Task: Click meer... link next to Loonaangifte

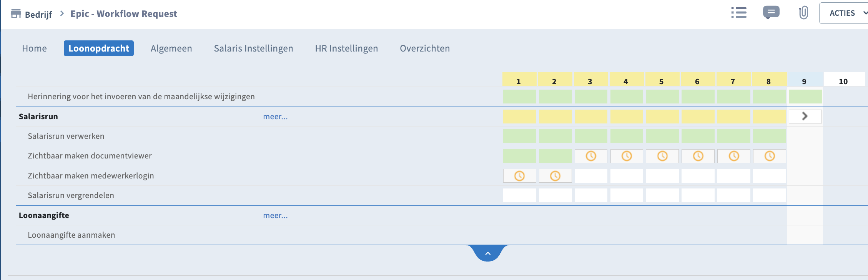Action: [x=275, y=215]
